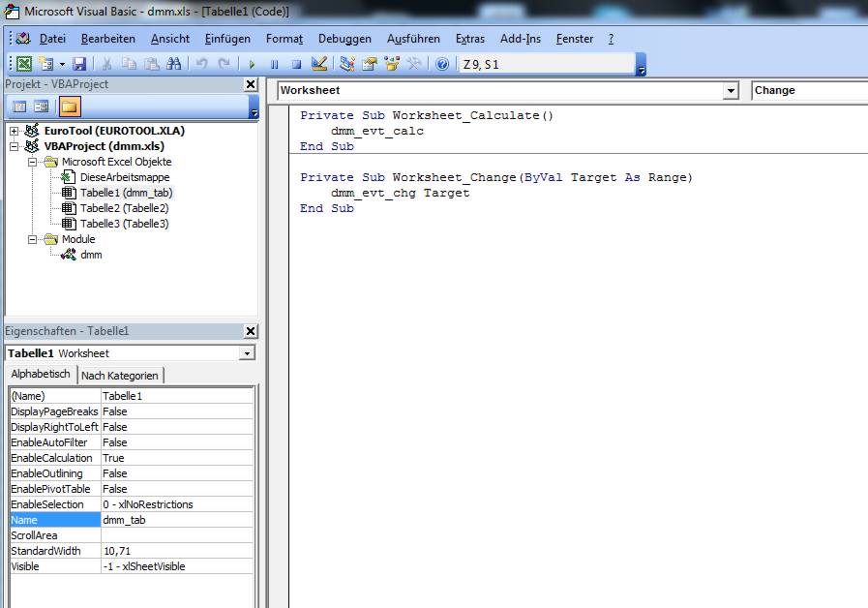
Task: Open Find with the binoculars icon
Action: coord(173,64)
